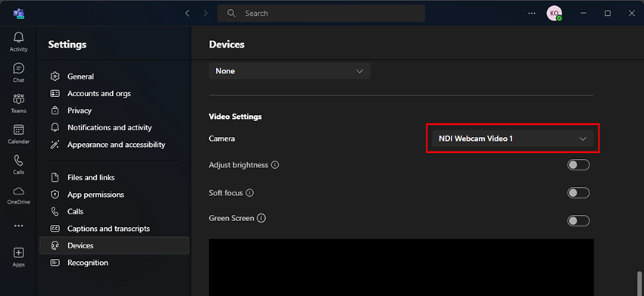644x296 pixels.
Task: Enable the Soft focus toggle
Action: pyautogui.click(x=578, y=193)
